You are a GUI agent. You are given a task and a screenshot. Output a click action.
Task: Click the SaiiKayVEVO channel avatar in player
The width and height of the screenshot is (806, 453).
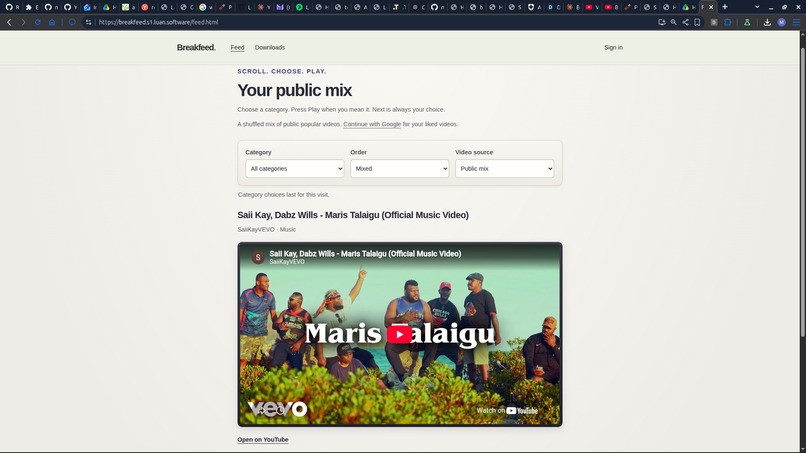coord(258,257)
